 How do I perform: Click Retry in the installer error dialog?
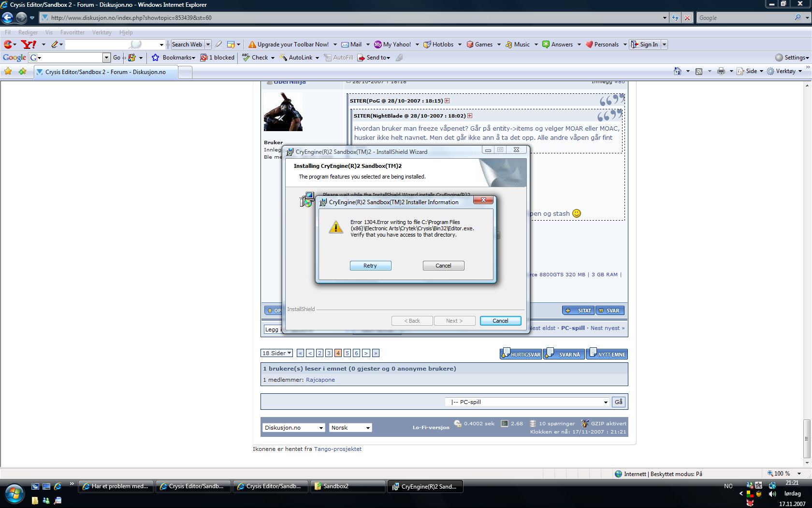pos(370,266)
